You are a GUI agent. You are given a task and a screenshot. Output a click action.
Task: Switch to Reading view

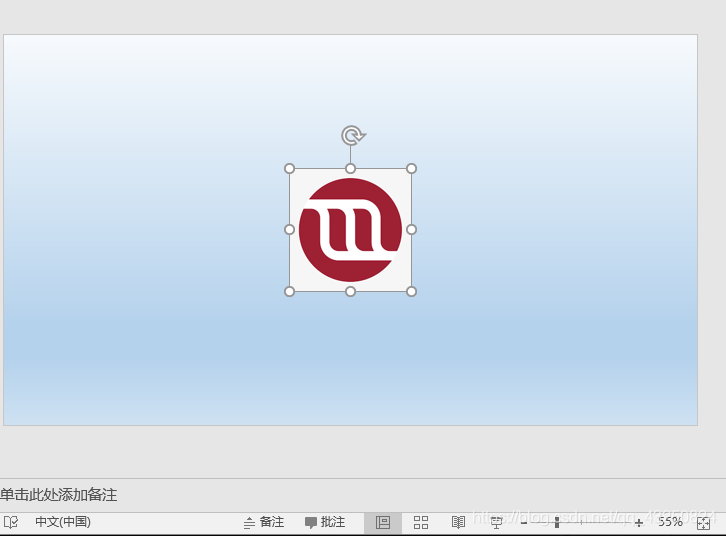coord(458,523)
